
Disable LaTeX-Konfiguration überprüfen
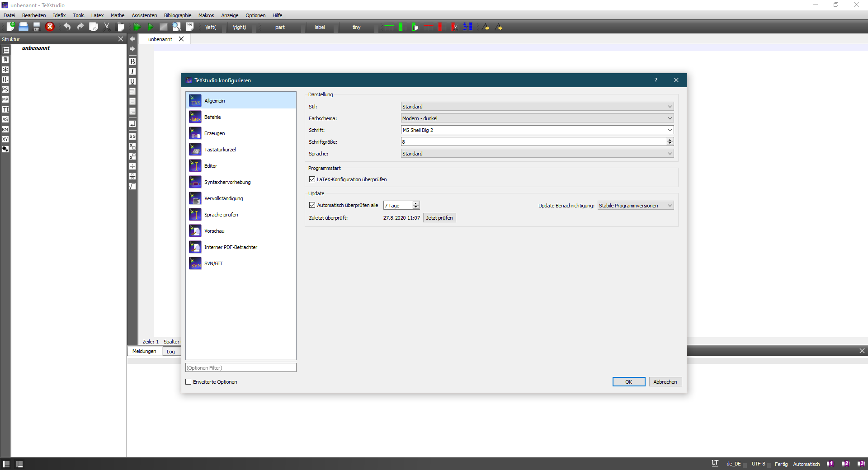(312, 179)
